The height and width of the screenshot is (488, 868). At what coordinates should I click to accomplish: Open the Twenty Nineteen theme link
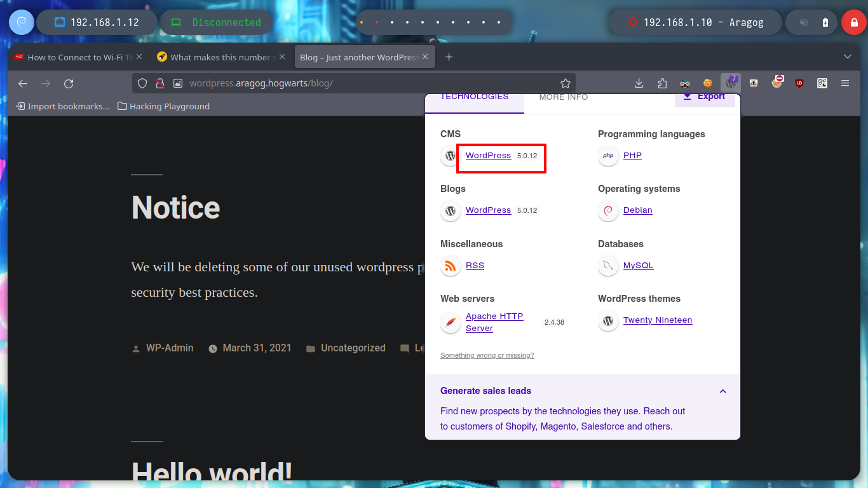tap(658, 320)
